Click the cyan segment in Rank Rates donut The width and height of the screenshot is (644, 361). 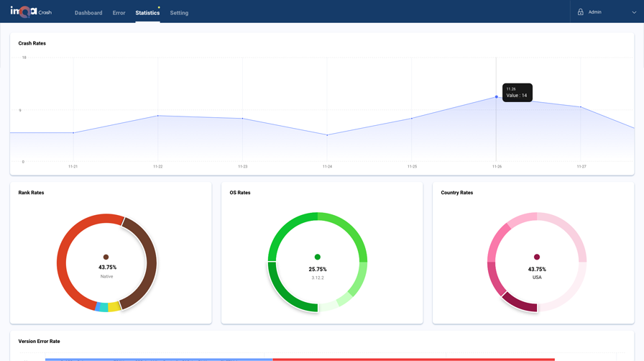[x=103, y=307]
